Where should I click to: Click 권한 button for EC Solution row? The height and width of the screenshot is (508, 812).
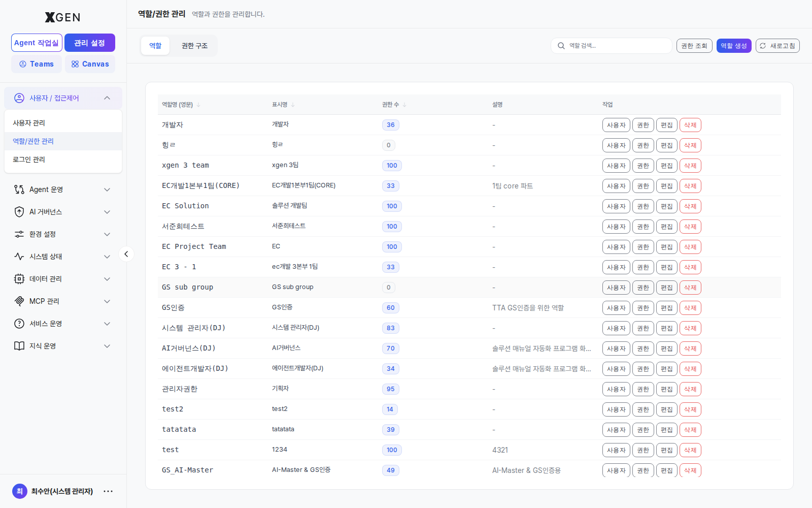tap(643, 206)
